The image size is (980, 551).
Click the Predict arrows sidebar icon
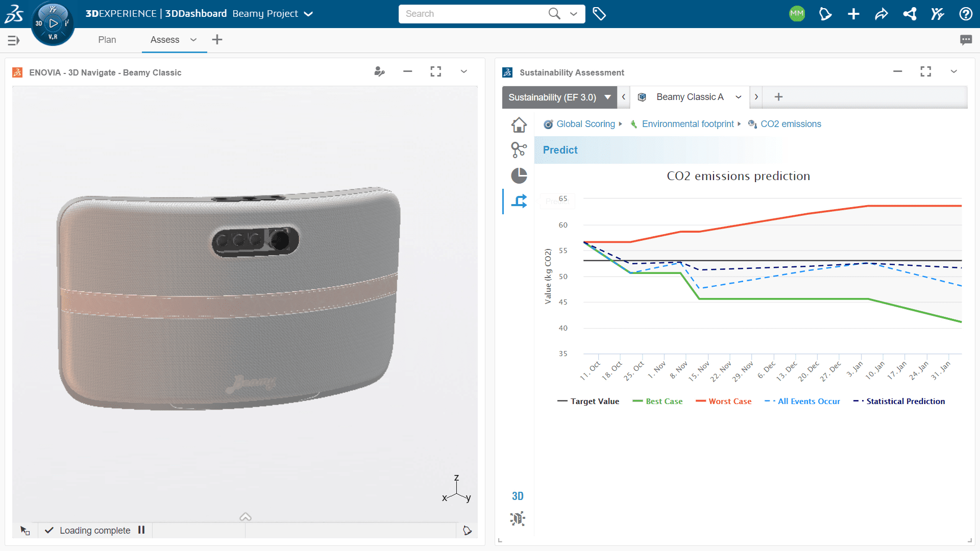pyautogui.click(x=519, y=201)
